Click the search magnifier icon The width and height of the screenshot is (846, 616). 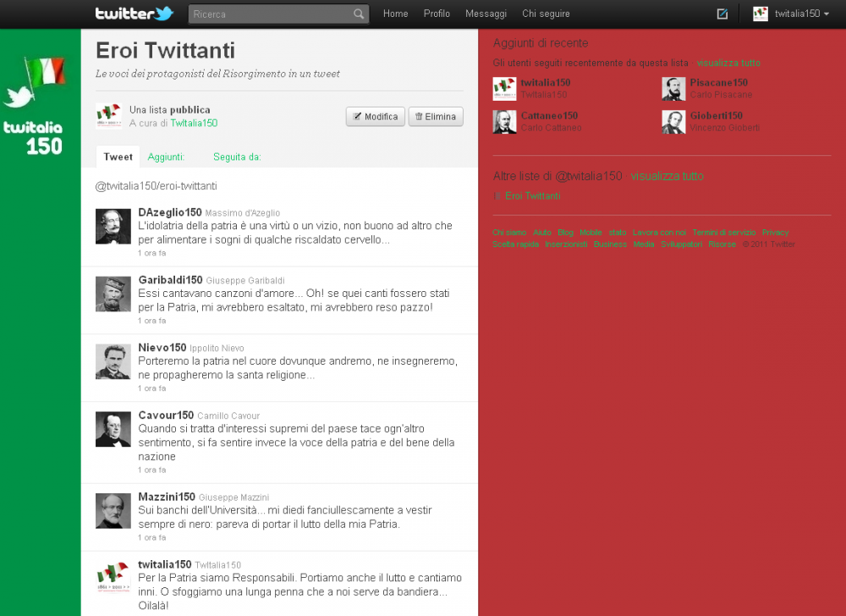[x=359, y=14]
